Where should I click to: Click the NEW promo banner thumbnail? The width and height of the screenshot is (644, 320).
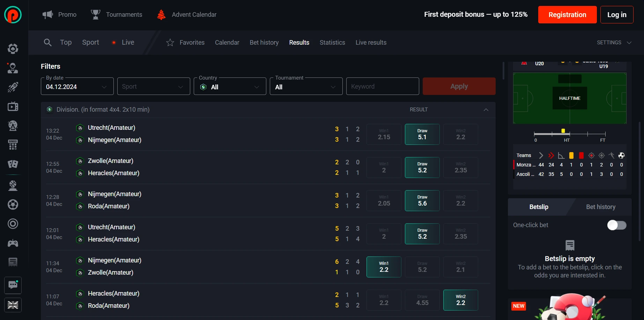coord(570,307)
